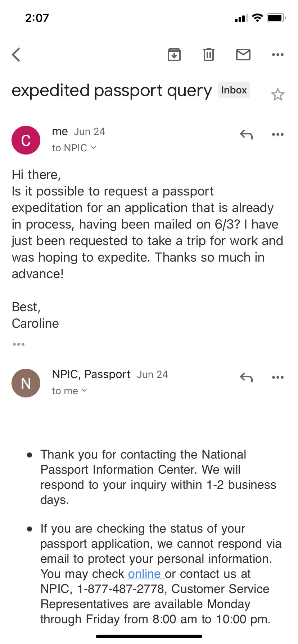Mark the conversation as unread
Viewport: 298px width, 644px height.
coord(243,55)
